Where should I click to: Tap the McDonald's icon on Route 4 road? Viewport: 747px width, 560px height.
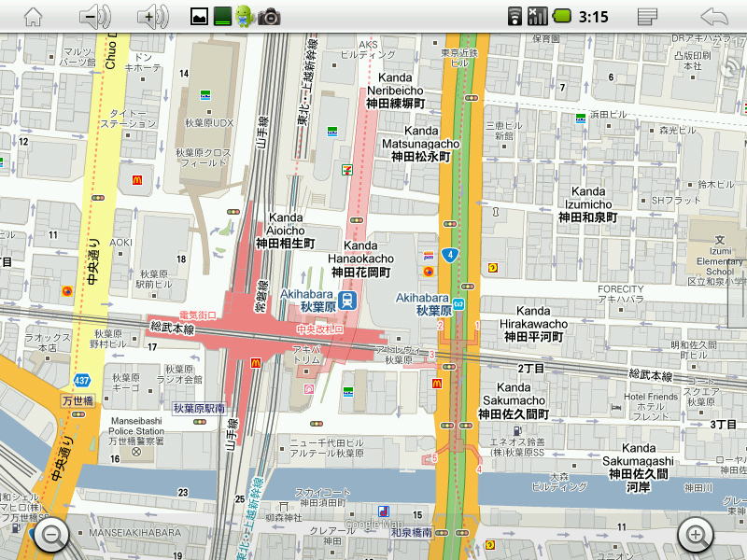click(436, 384)
